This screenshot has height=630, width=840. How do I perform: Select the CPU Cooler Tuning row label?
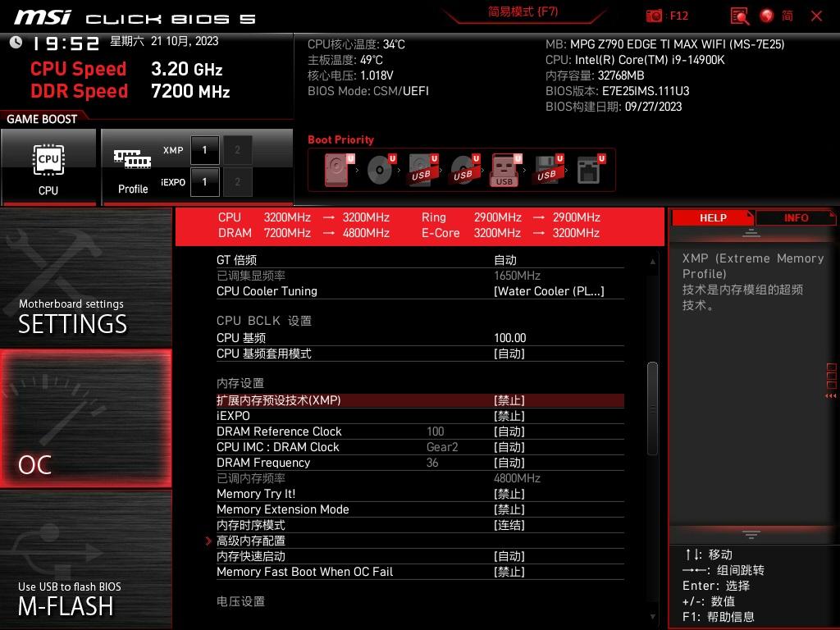click(267, 291)
